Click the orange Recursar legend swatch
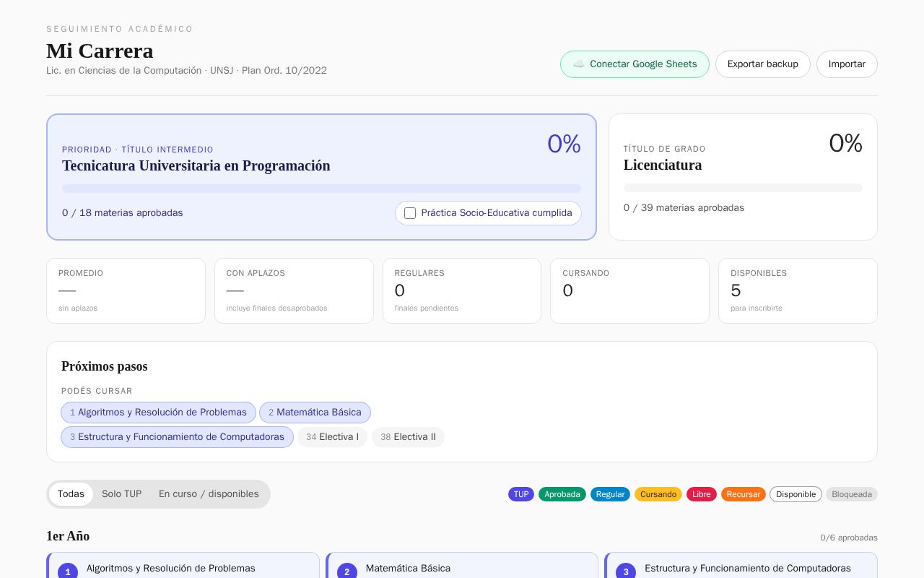 click(x=744, y=494)
